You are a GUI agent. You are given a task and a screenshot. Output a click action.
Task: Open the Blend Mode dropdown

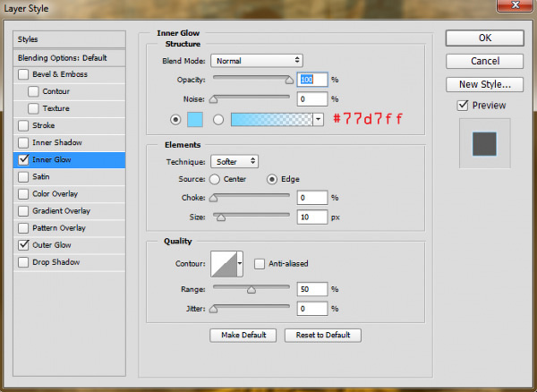(x=257, y=61)
